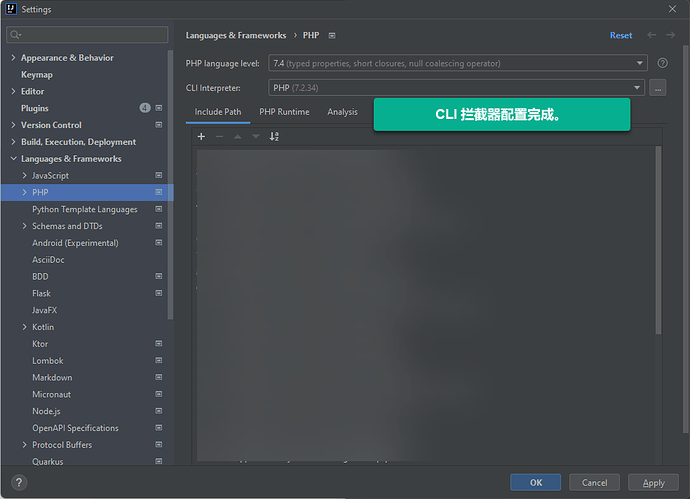
Task: Select Android (Experimental) item
Action: point(75,243)
